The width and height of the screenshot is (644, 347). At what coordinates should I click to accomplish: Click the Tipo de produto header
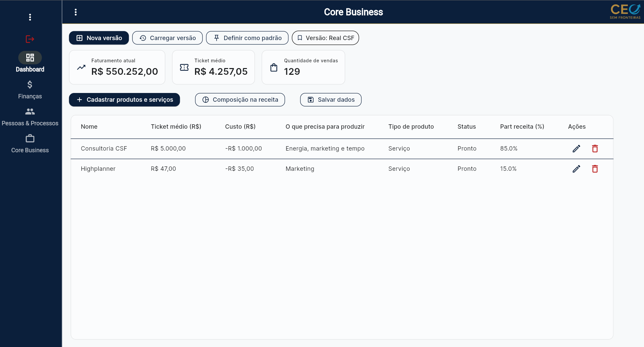tap(411, 127)
